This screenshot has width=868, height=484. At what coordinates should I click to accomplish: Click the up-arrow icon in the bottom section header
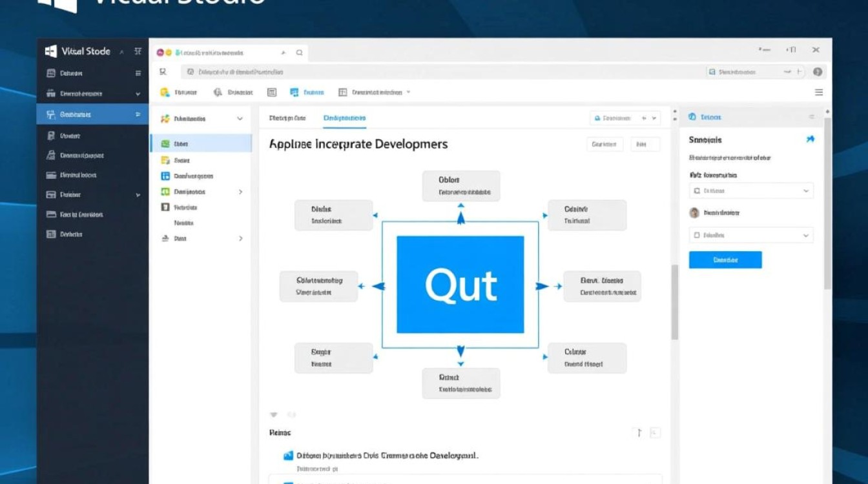639,433
